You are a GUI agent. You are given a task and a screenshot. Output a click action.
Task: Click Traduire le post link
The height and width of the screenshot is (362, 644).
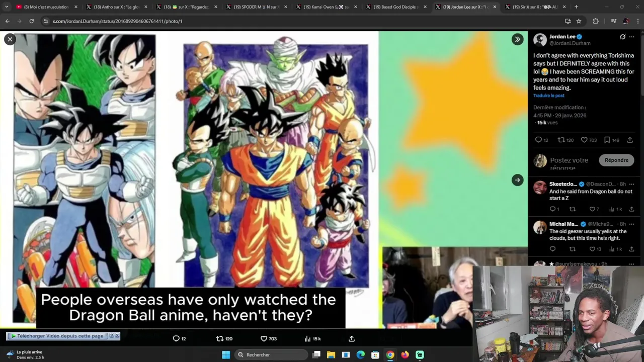click(549, 96)
